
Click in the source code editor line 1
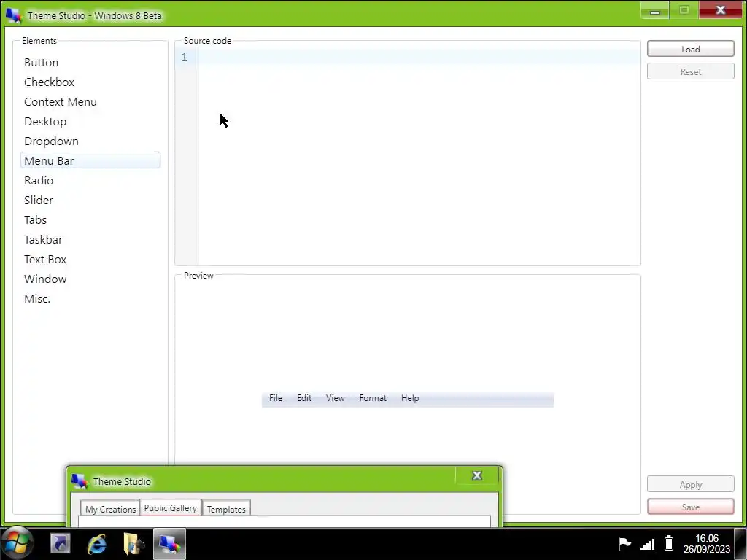click(x=419, y=57)
